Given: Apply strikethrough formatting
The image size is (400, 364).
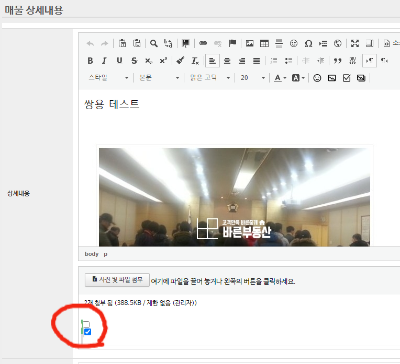Looking at the screenshot, I should pyautogui.click(x=134, y=61).
